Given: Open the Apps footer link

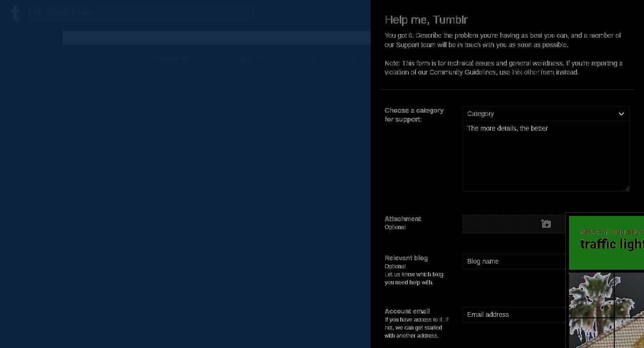Looking at the screenshot, I should (244, 58).
